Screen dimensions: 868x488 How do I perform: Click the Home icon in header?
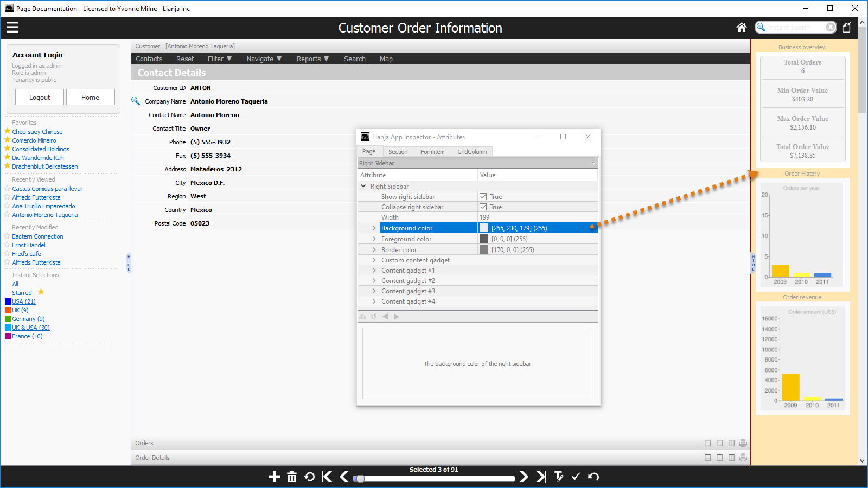741,28
